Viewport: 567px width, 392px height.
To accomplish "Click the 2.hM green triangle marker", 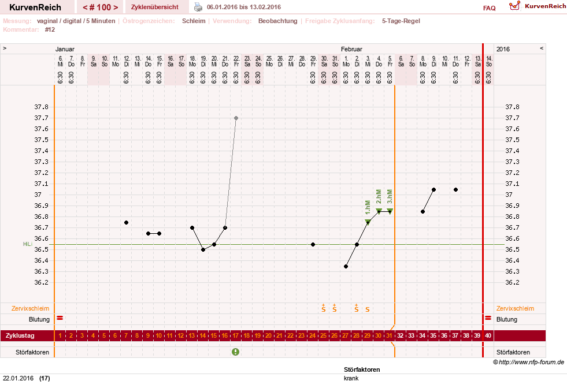I will 379,211.
